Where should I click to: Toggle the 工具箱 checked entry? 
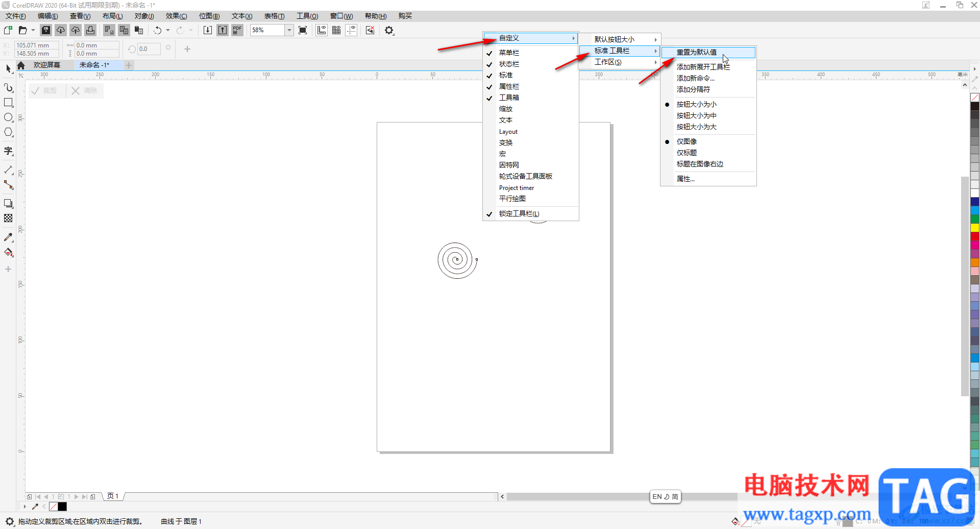[x=531, y=98]
